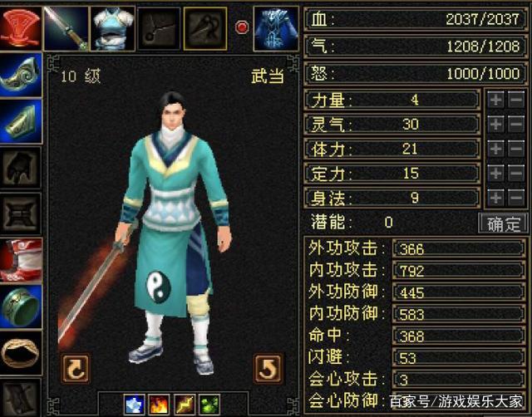Rotate character with the left arrow button

tap(76, 369)
